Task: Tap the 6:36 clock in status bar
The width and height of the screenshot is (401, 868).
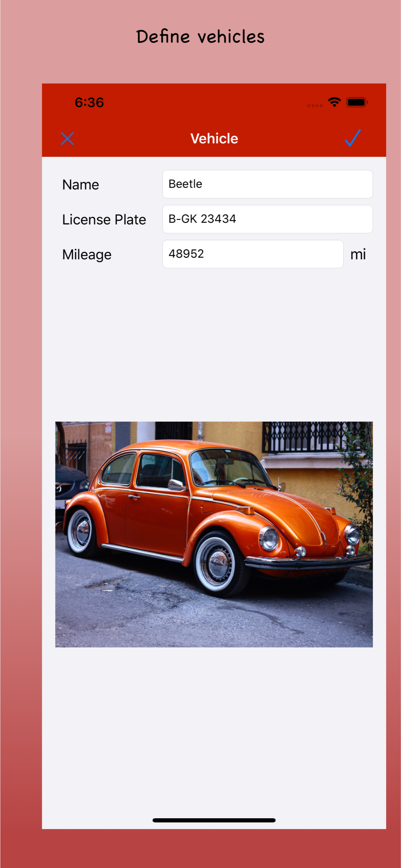Action: 89,102
